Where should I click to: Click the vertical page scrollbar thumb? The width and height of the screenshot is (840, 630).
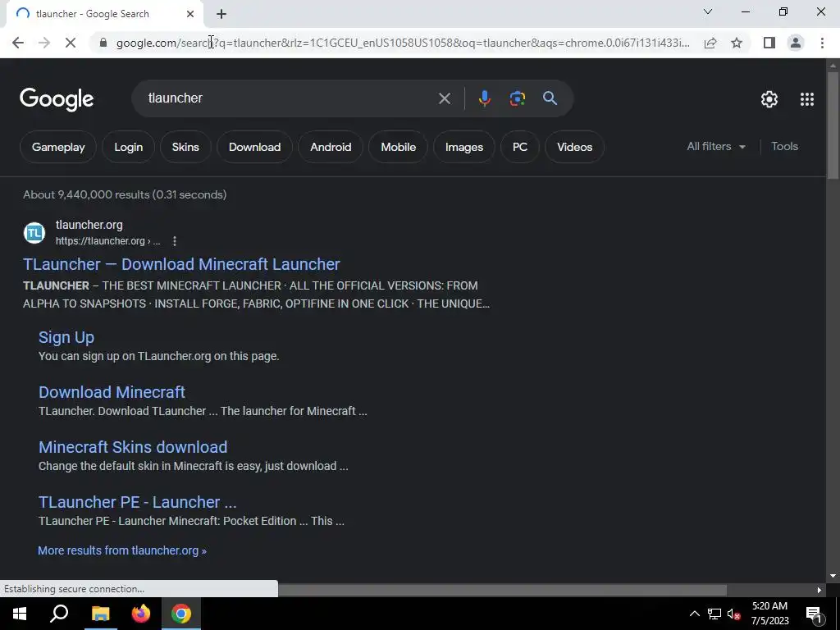point(833,126)
